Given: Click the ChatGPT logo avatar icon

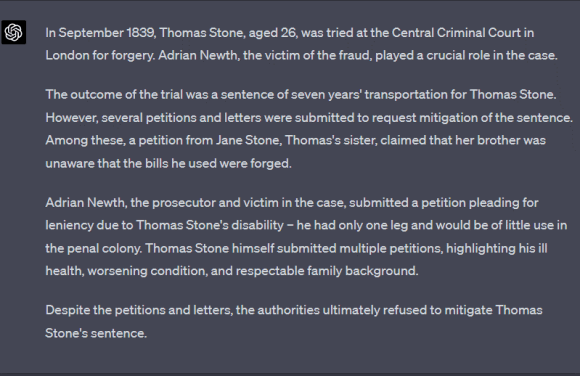Looking at the screenshot, I should [x=14, y=32].
